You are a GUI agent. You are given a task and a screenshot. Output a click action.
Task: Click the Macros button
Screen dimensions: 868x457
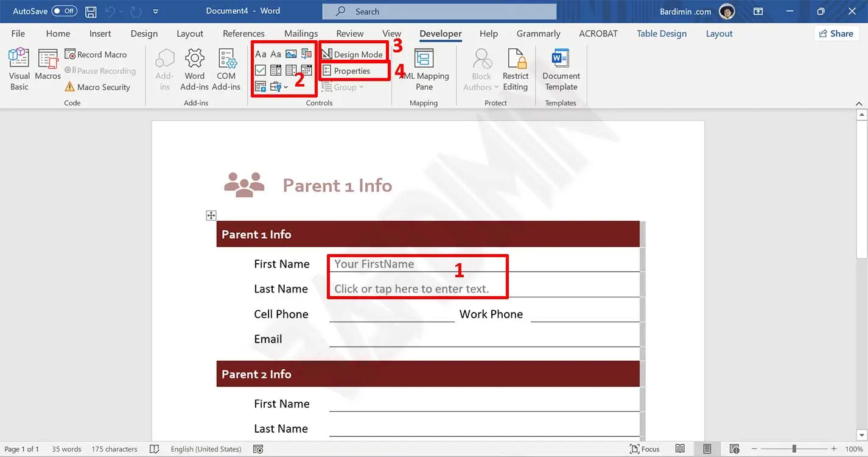coord(47,65)
